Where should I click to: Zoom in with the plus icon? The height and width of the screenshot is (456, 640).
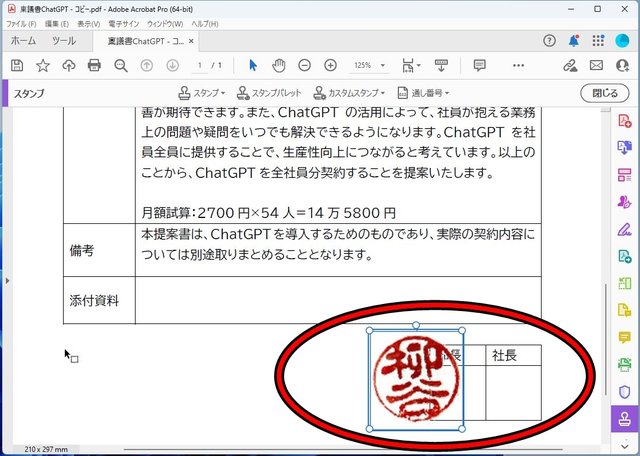click(330, 65)
